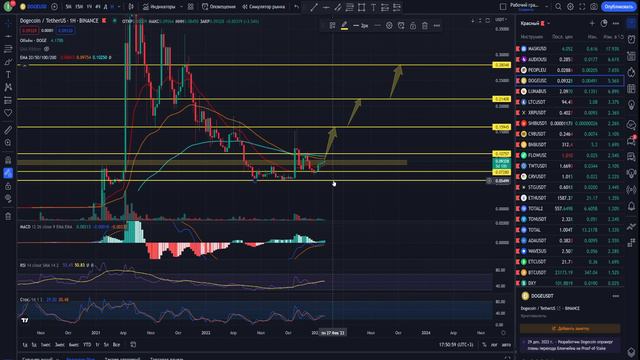This screenshot has width=640, height=360.
Task: Select the parallel channel tool in top toolbar
Action: tap(338, 7)
